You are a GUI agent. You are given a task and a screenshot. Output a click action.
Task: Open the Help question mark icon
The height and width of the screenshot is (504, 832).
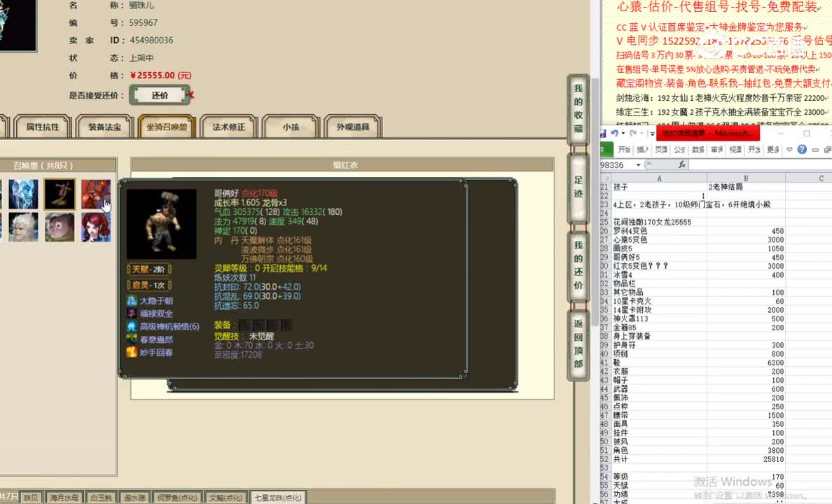[802, 150]
